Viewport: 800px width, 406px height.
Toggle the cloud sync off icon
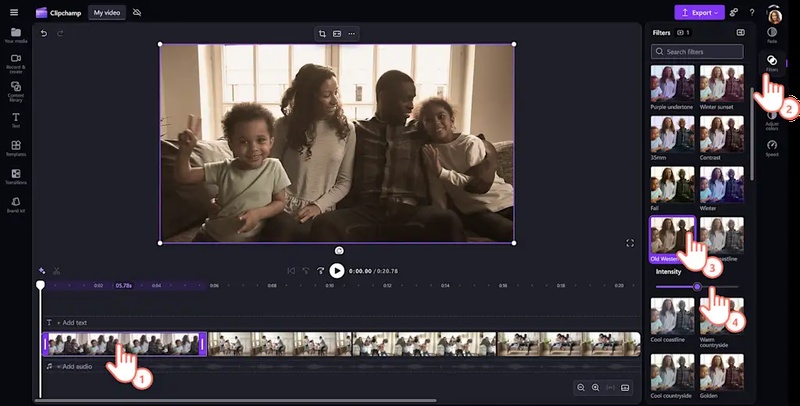pos(137,13)
